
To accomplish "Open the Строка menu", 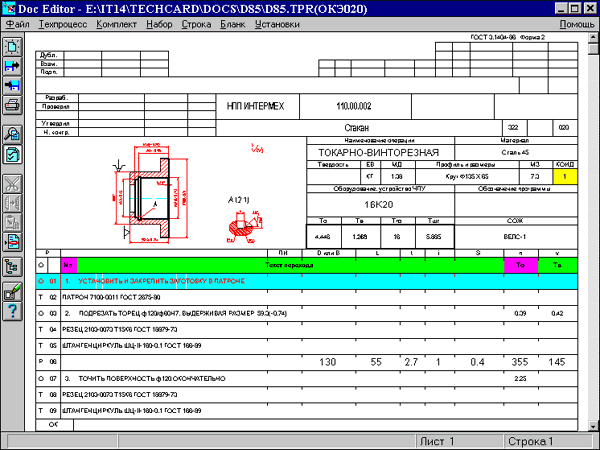I will (196, 23).
